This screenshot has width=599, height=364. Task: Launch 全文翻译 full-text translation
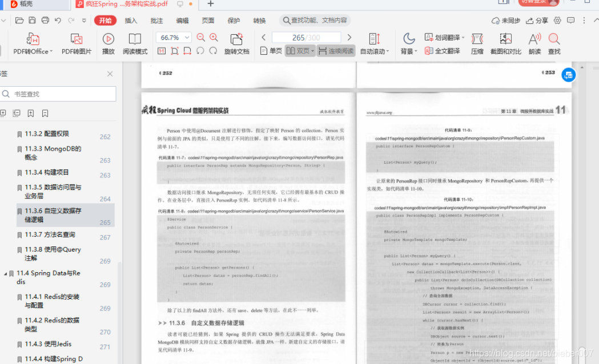click(x=443, y=51)
